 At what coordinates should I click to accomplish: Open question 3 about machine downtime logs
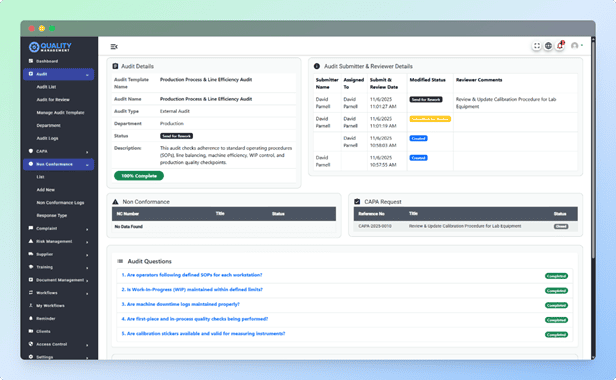click(180, 304)
